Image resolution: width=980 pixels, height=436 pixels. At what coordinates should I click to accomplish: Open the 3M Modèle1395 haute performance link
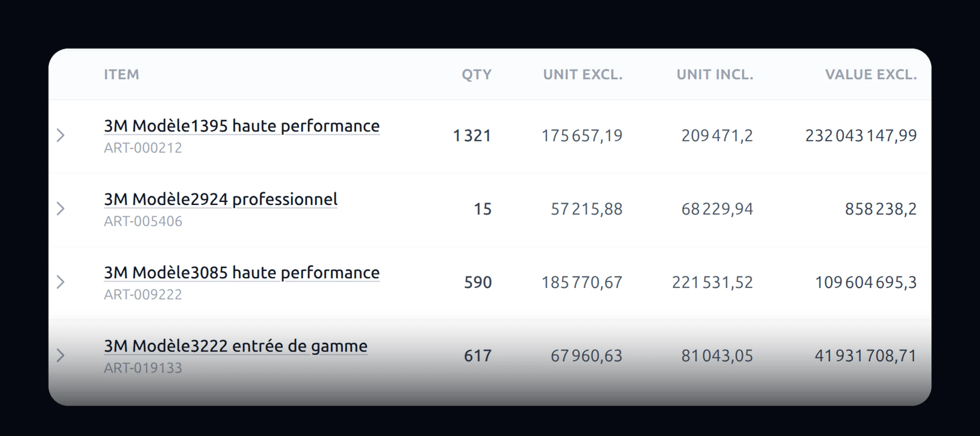pos(242,126)
